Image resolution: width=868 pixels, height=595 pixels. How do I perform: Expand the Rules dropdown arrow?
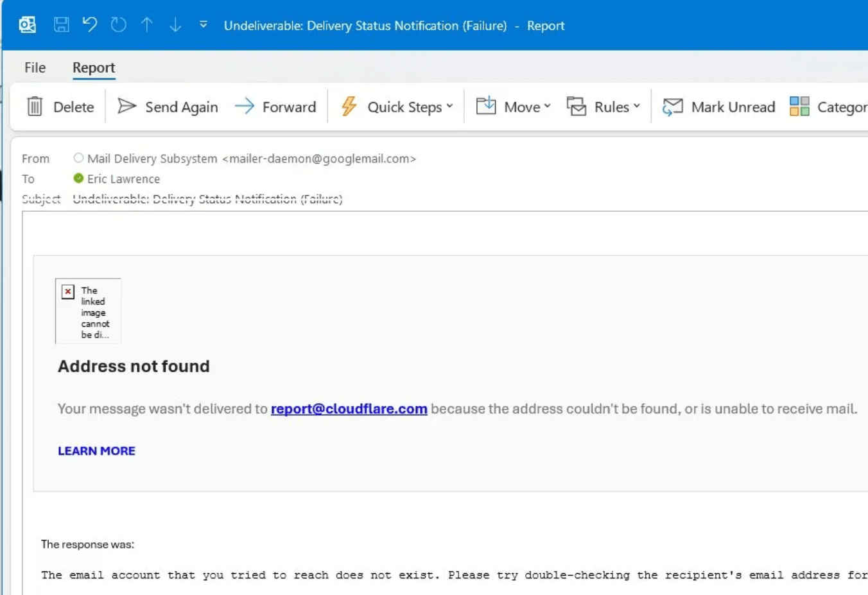tap(636, 107)
